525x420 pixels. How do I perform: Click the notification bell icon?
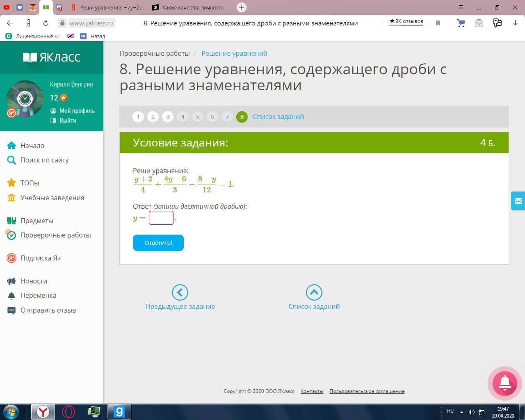click(x=504, y=383)
